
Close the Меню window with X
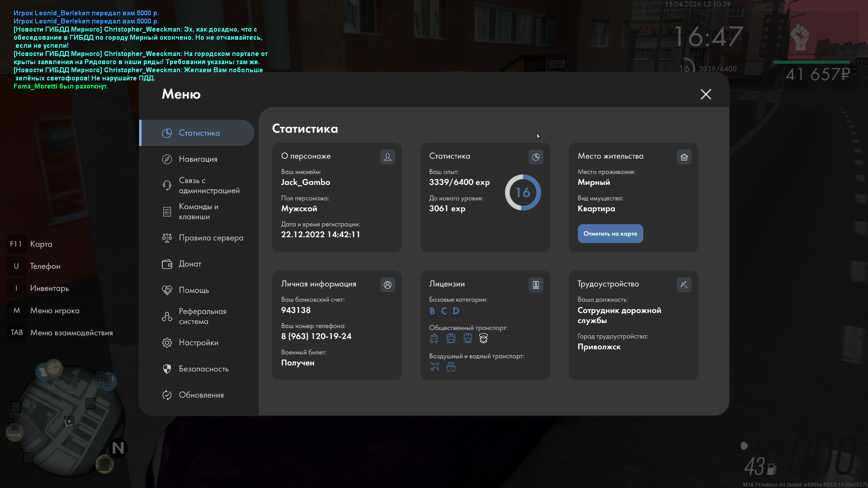706,94
